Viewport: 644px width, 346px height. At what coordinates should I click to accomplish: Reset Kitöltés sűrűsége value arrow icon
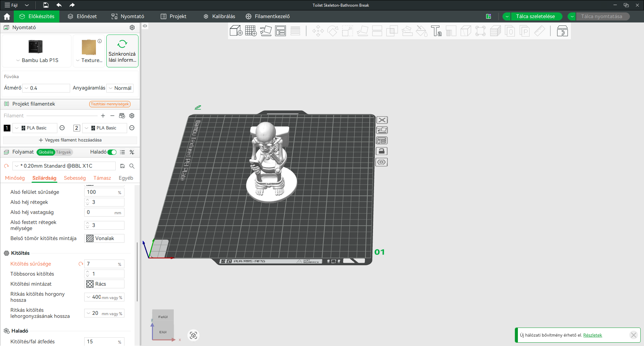click(80, 264)
